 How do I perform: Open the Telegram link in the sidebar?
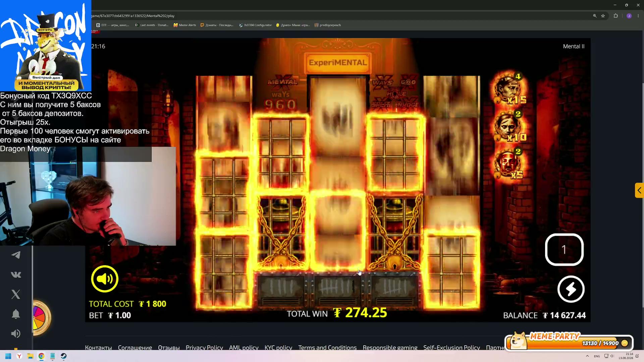tap(16, 255)
